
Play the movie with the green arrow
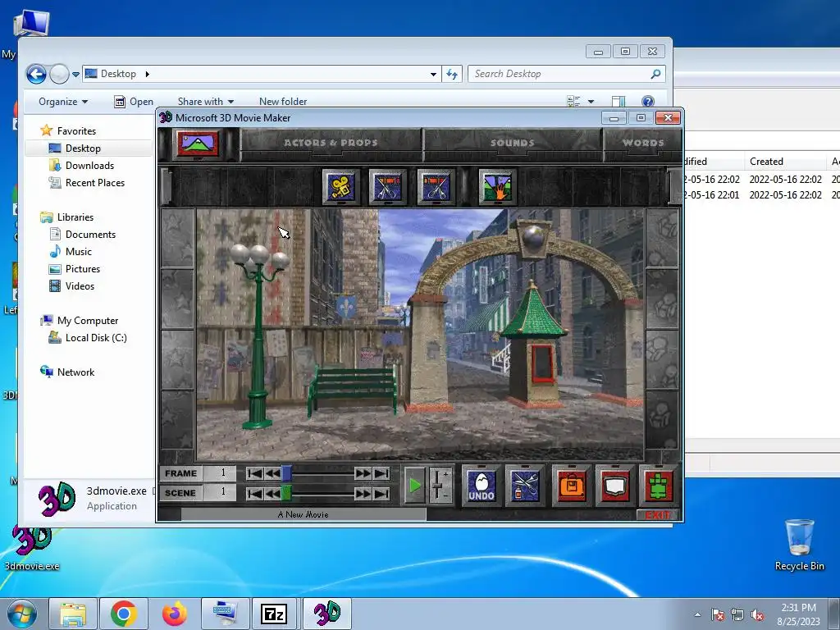[x=414, y=486]
